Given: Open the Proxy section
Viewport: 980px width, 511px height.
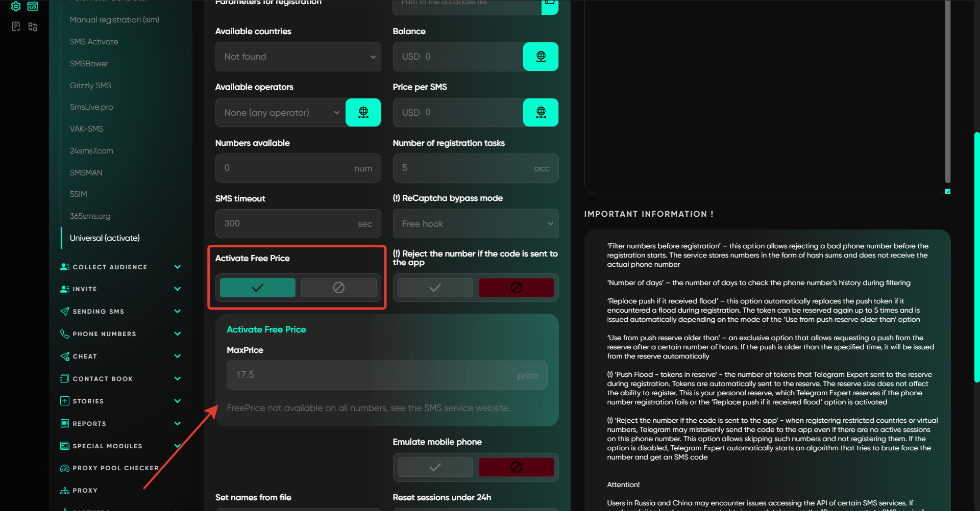Looking at the screenshot, I should [x=85, y=491].
